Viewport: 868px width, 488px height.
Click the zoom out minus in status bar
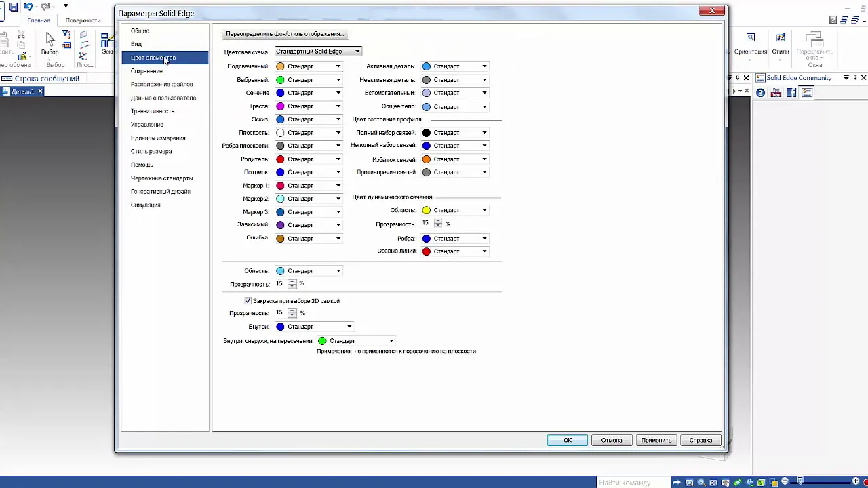[x=785, y=482]
